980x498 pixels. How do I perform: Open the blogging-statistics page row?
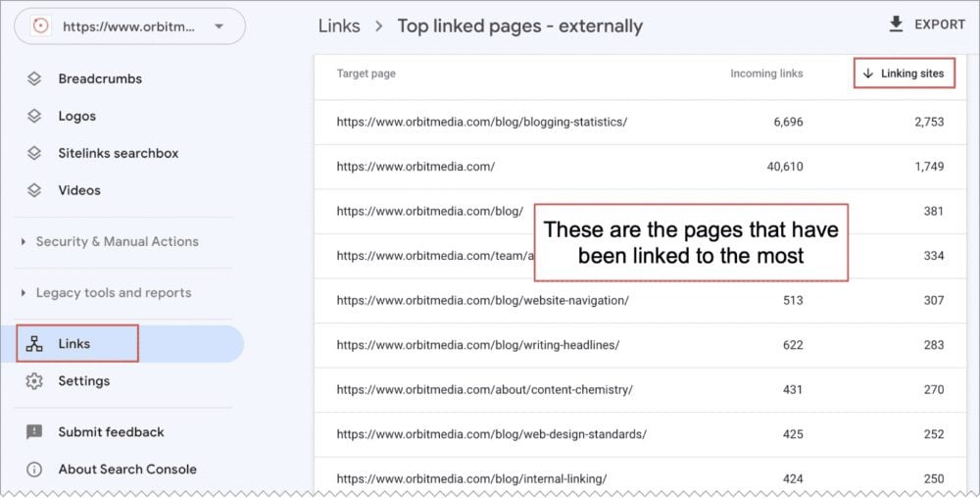(640, 122)
